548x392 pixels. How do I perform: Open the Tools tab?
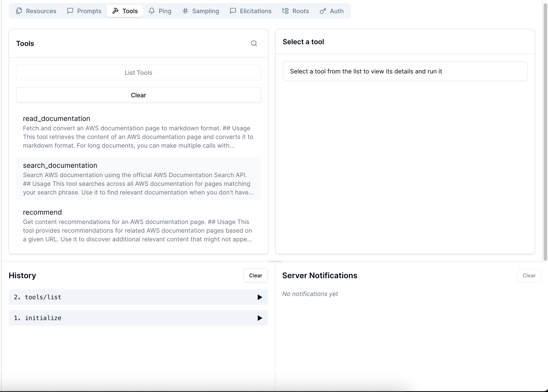click(x=125, y=11)
